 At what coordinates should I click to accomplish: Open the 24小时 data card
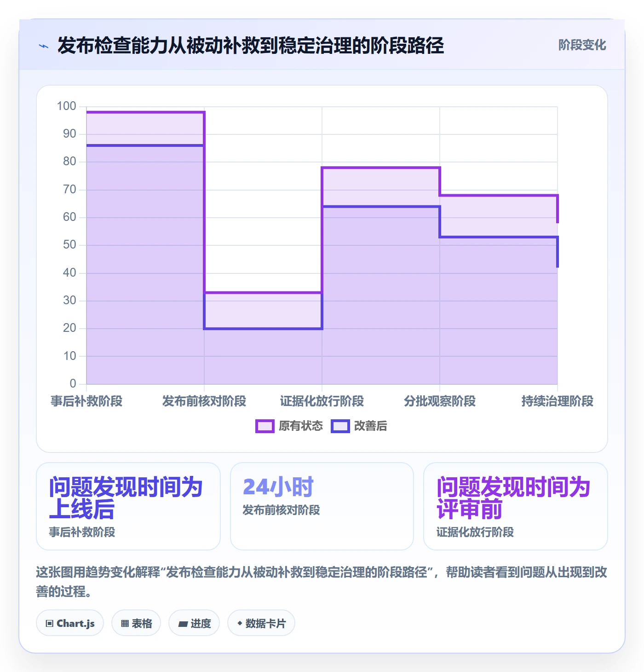click(x=322, y=506)
